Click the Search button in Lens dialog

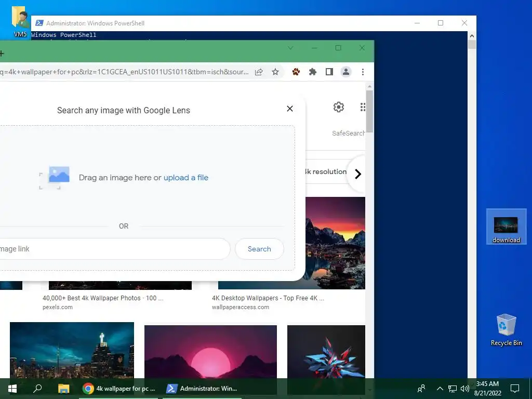[259, 249]
